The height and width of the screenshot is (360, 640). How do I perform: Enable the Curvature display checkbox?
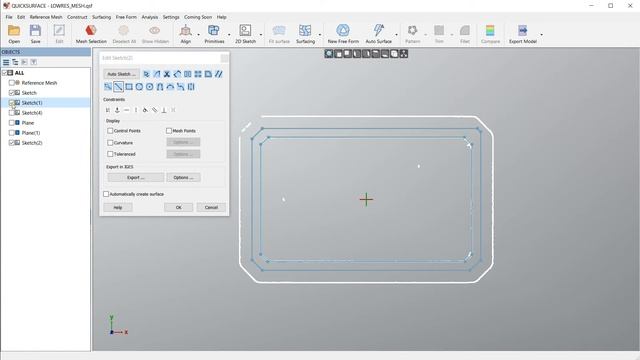pyautogui.click(x=110, y=142)
